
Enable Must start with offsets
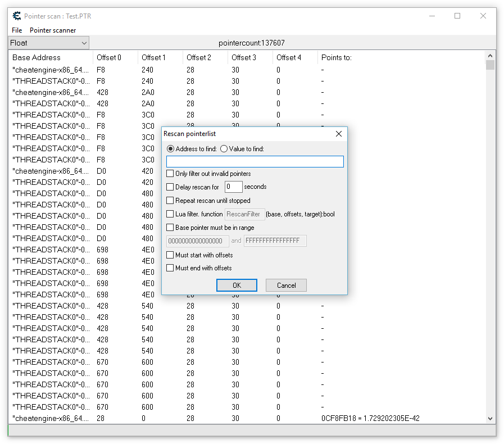pos(170,255)
